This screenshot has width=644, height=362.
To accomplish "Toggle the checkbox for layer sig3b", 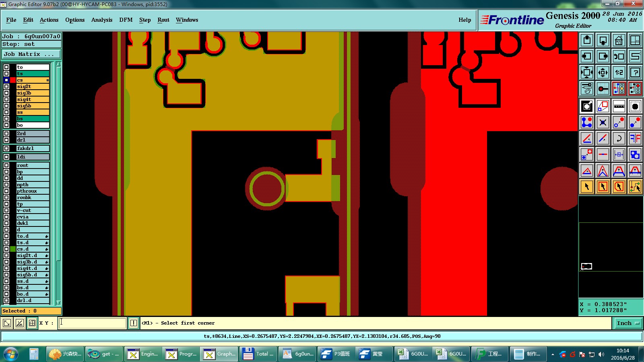I will [x=6, y=93].
